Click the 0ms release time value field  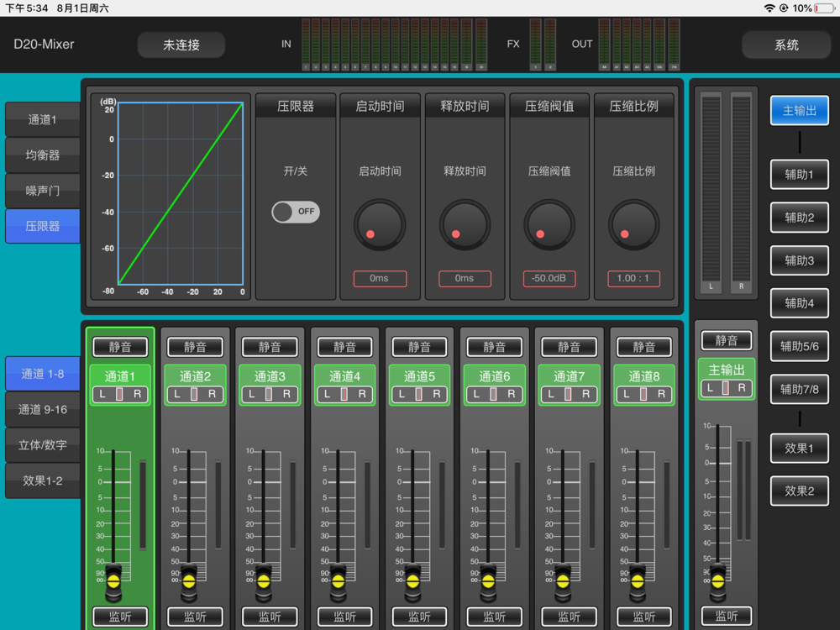tap(465, 279)
